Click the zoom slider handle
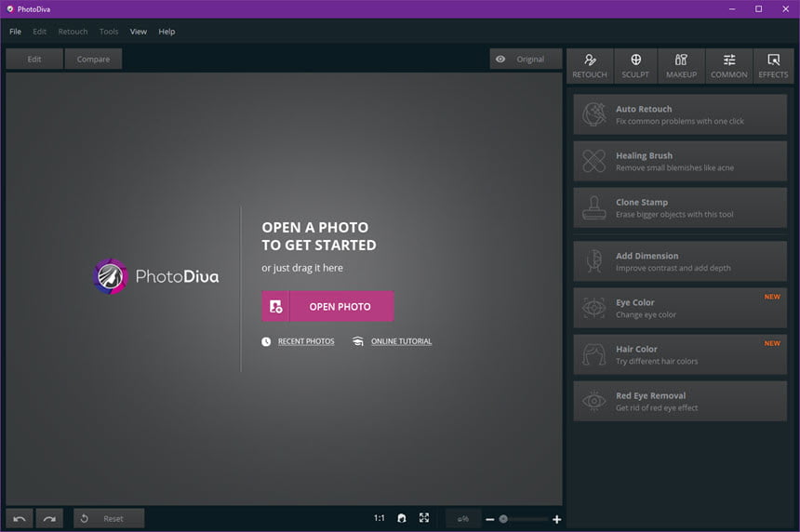The height and width of the screenshot is (532, 800). pos(503,519)
